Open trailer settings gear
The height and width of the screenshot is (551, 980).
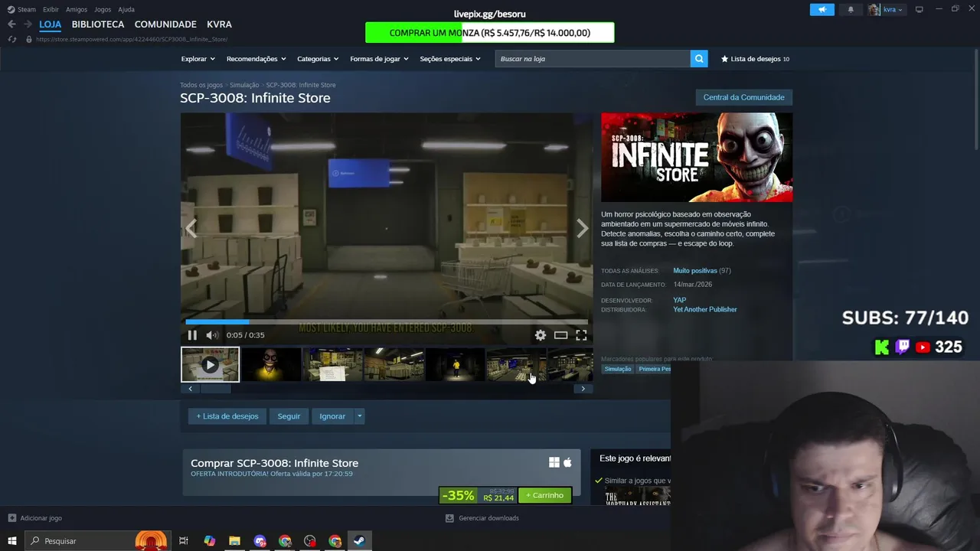(x=541, y=334)
